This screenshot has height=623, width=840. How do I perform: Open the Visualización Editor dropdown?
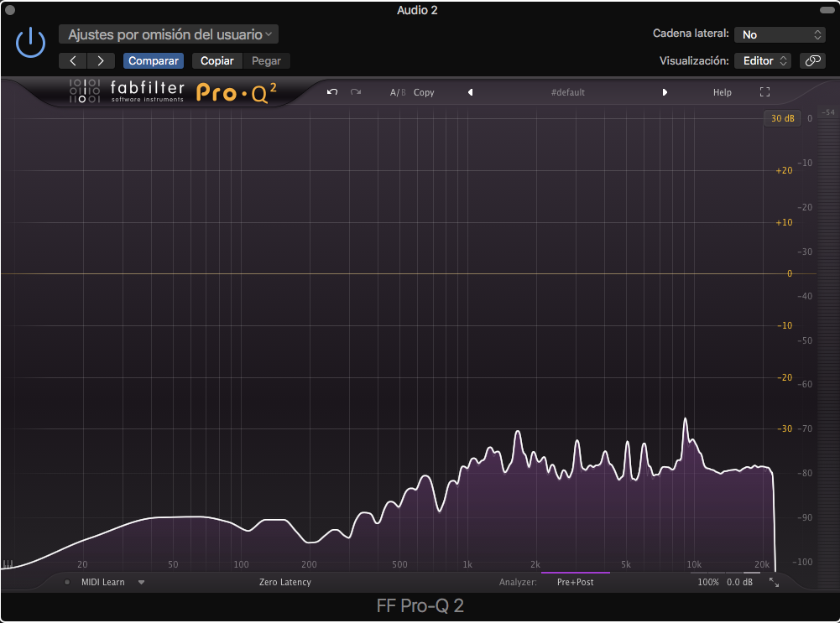coord(762,61)
